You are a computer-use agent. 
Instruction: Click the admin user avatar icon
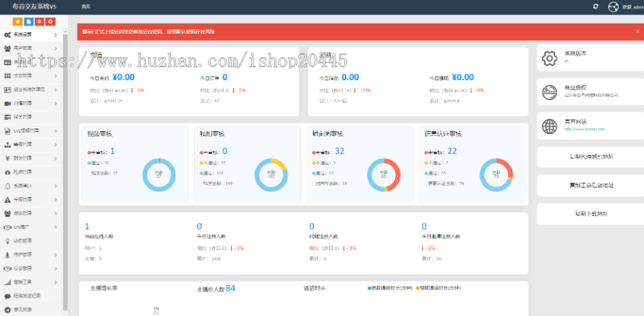(x=613, y=6)
